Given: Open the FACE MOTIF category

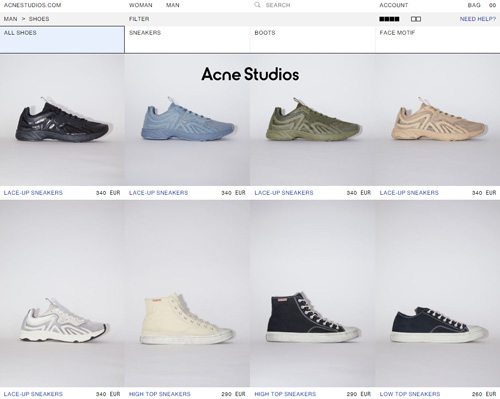Looking at the screenshot, I should pyautogui.click(x=438, y=40).
